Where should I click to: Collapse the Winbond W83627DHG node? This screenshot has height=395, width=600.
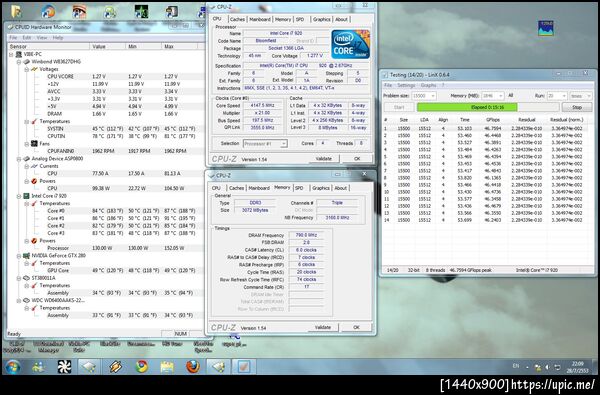pyautogui.click(x=19, y=62)
